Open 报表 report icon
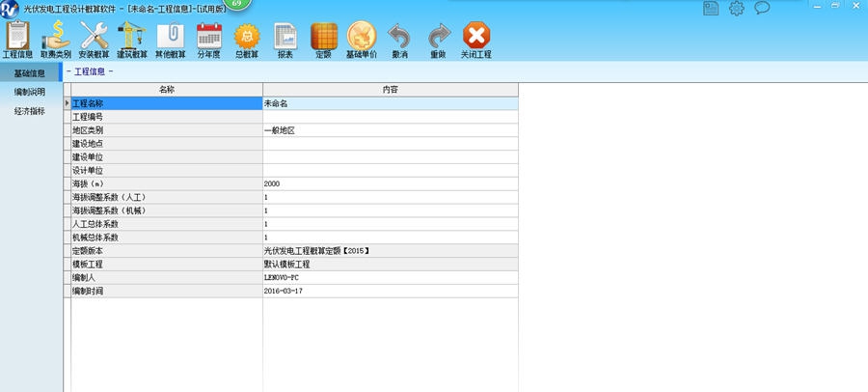This screenshot has width=868, height=392. coord(285,40)
